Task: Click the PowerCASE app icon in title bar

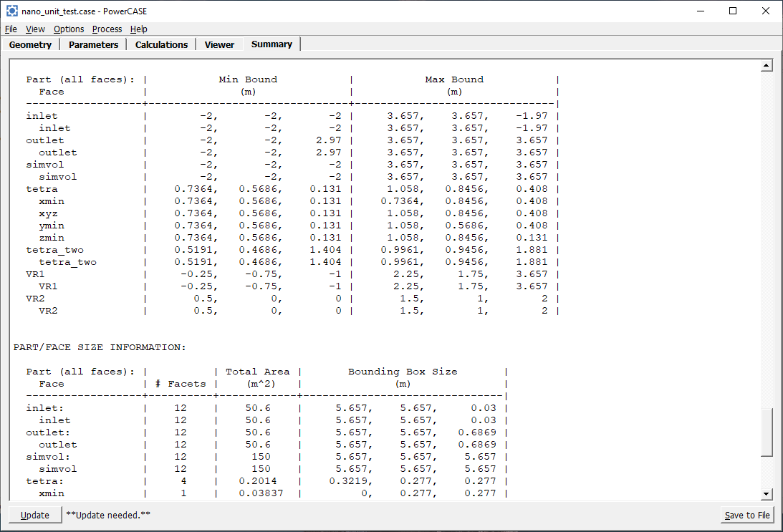Action: tap(11, 11)
